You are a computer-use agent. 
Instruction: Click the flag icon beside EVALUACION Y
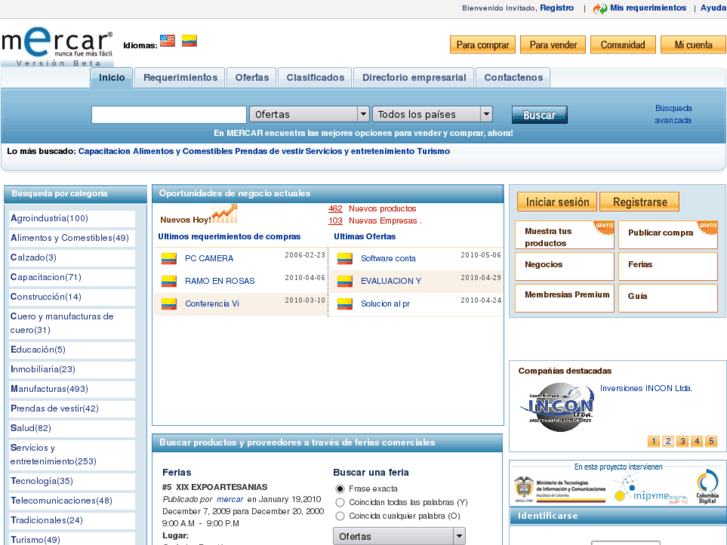click(x=345, y=281)
